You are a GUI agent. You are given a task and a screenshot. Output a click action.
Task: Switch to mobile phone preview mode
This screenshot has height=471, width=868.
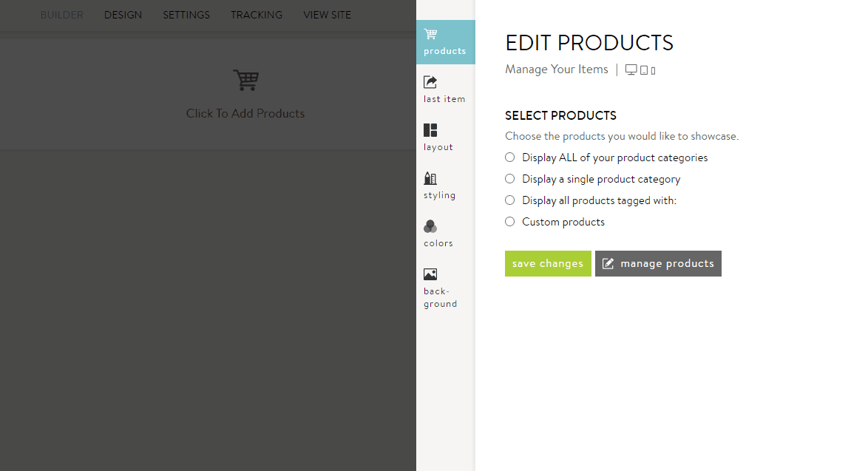(651, 69)
